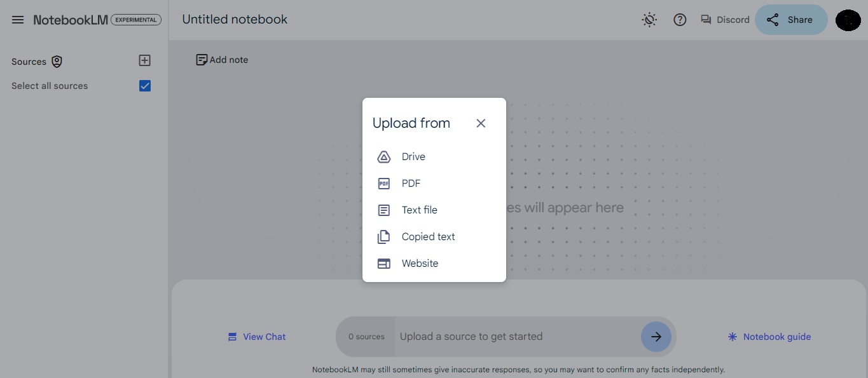Close the Upload from dialog
Viewport: 868px width, 378px height.
[481, 123]
